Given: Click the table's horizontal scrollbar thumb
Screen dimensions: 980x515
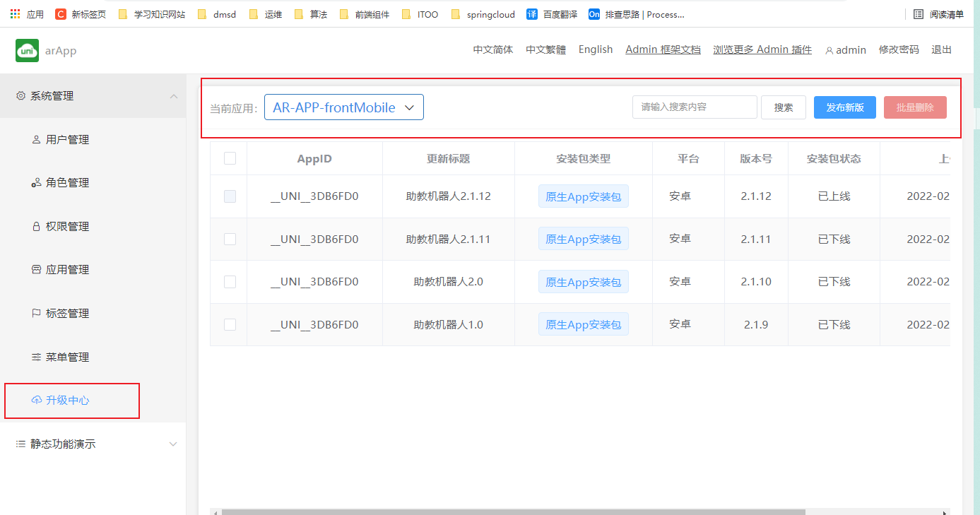Looking at the screenshot, I should (x=513, y=512).
